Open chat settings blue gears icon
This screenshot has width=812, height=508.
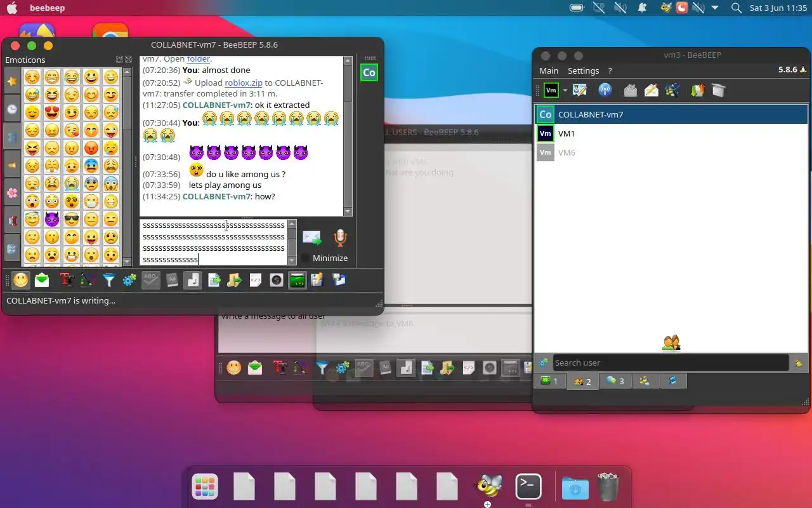129,280
